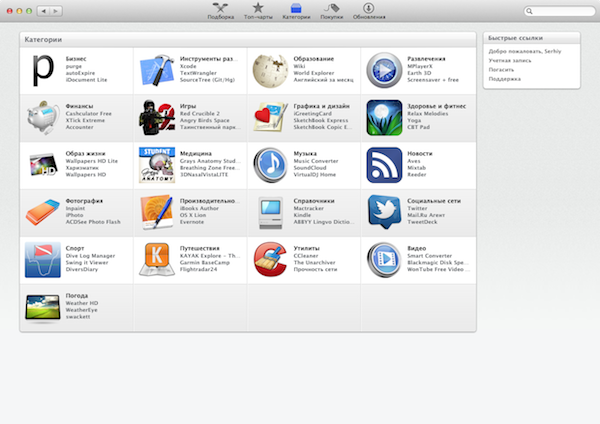This screenshot has height=424, width=600.
Task: Open the Бизнес category title
Action: [x=76, y=59]
